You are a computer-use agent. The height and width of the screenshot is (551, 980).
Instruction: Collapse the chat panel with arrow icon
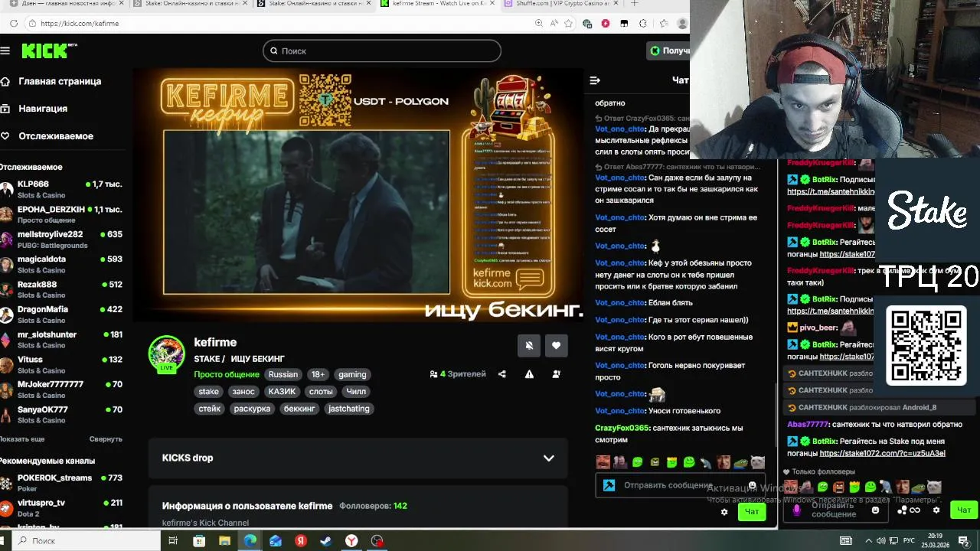click(595, 80)
